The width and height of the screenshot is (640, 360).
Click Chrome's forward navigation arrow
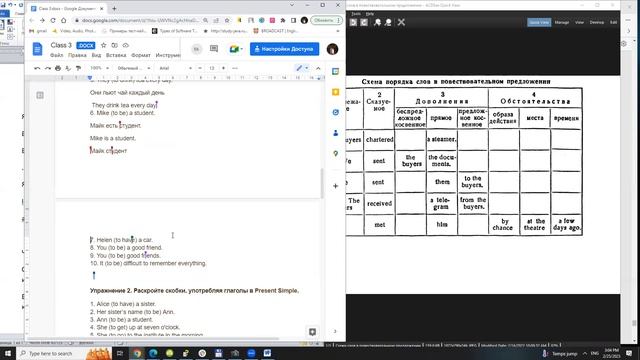pos(42,20)
